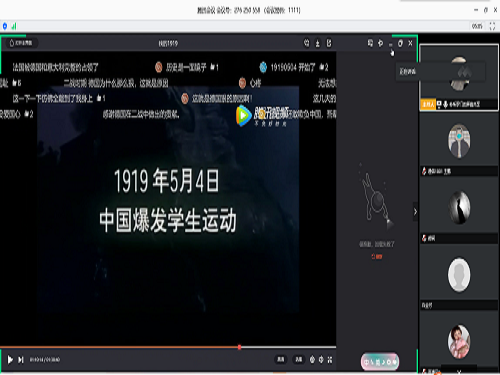Viewport: 500px width, 375px height.
Task: Click the green network signal icon
Action: (x=14, y=26)
